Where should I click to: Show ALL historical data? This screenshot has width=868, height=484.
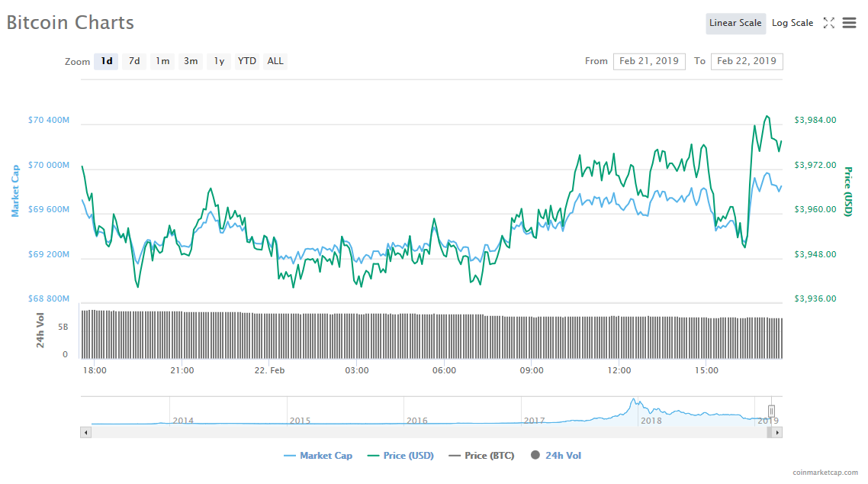click(x=275, y=61)
